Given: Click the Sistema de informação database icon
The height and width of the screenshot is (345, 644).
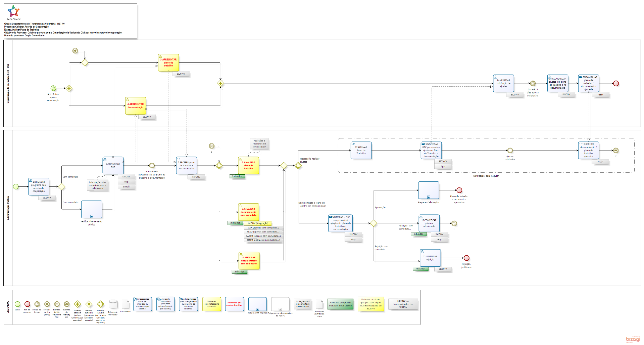Looking at the screenshot, I should pos(113,304).
